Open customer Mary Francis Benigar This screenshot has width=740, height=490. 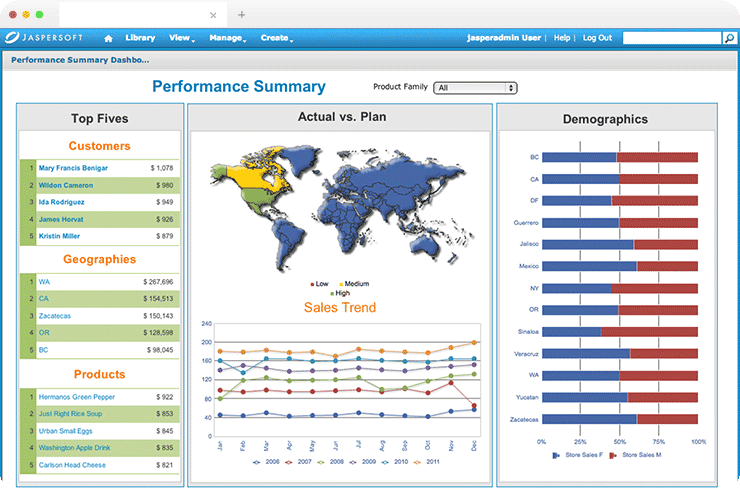pyautogui.click(x=73, y=168)
